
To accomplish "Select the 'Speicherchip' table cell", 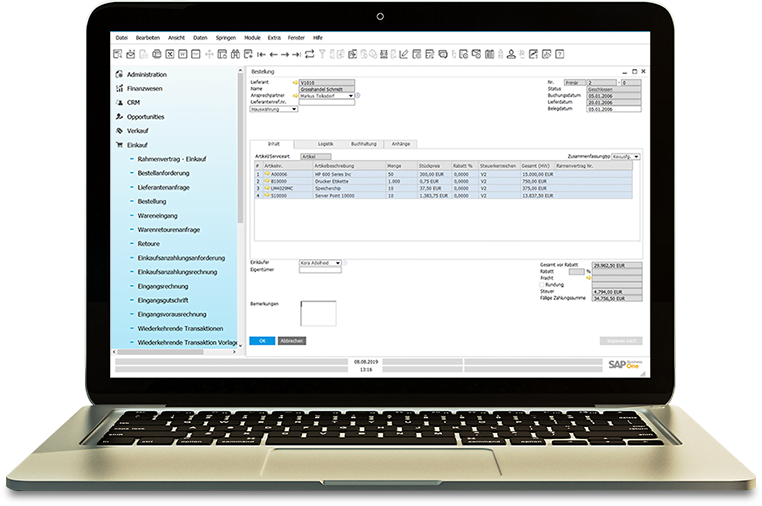I will (349, 188).
